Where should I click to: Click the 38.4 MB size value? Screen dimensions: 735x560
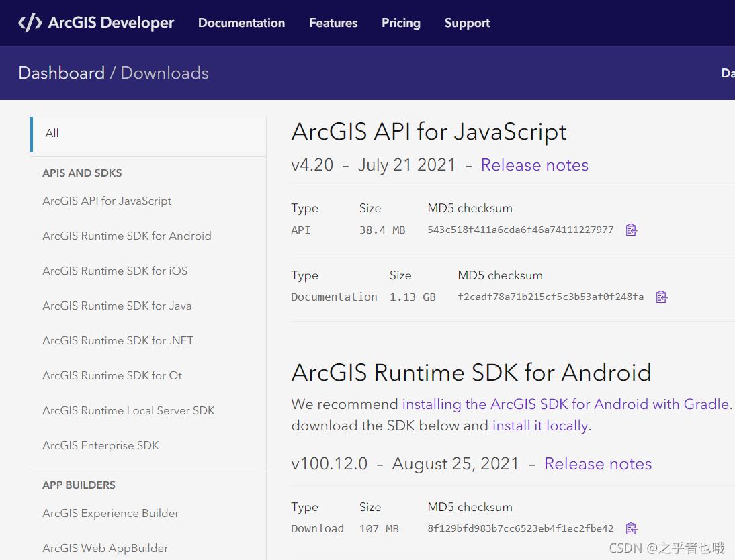pos(382,230)
